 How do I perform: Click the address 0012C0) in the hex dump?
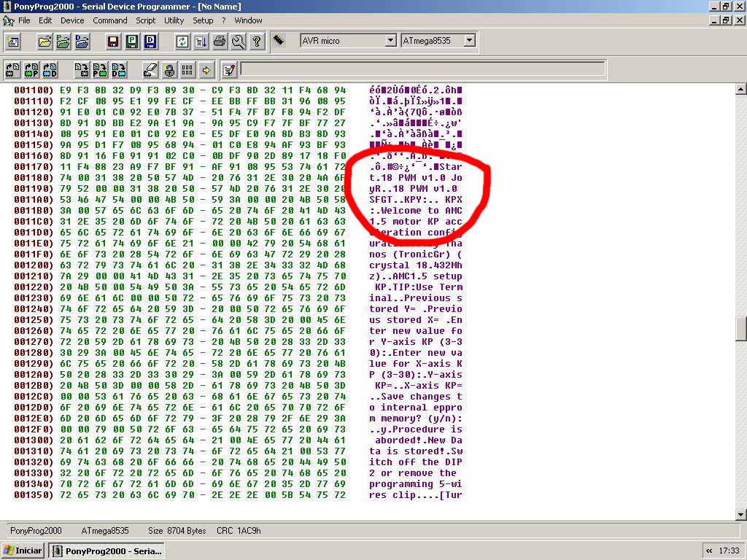tap(34, 397)
